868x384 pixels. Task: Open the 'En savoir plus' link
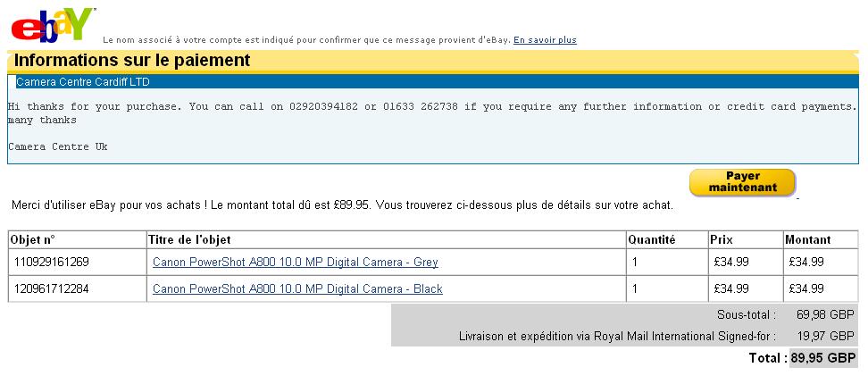click(x=545, y=40)
